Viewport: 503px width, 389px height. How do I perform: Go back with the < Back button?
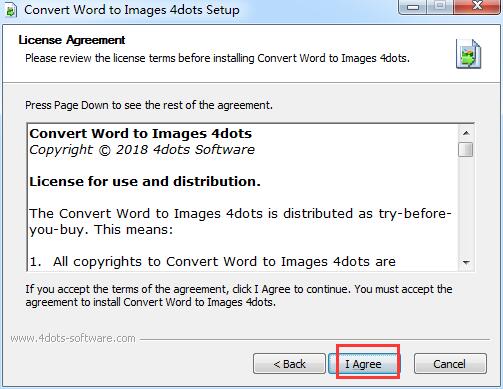[x=289, y=364]
